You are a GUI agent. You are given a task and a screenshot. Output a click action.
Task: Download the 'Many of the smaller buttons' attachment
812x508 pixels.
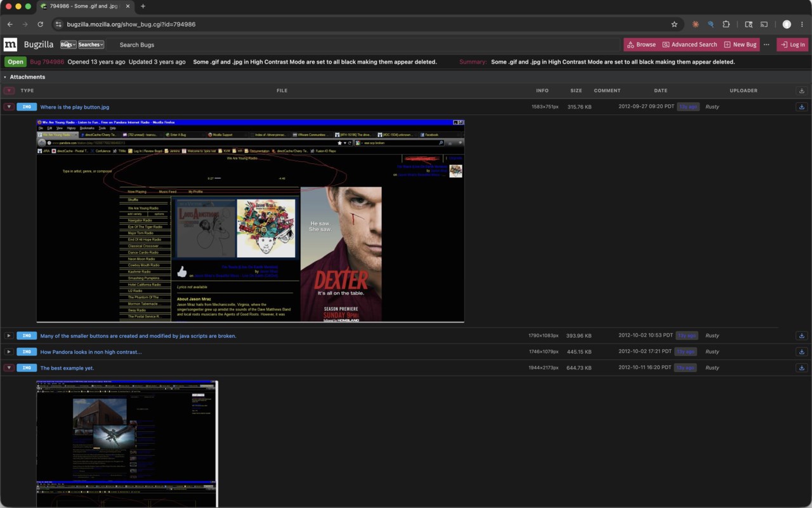tap(801, 336)
